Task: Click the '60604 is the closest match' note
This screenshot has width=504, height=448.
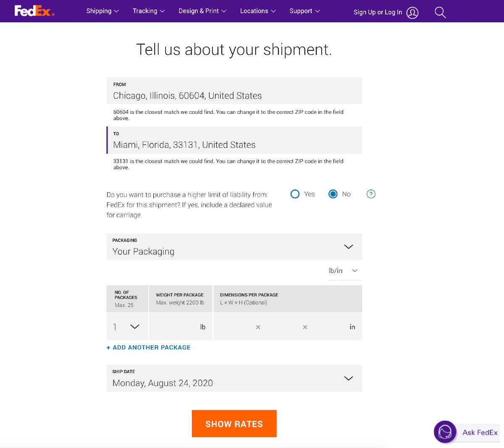Action: 228,115
